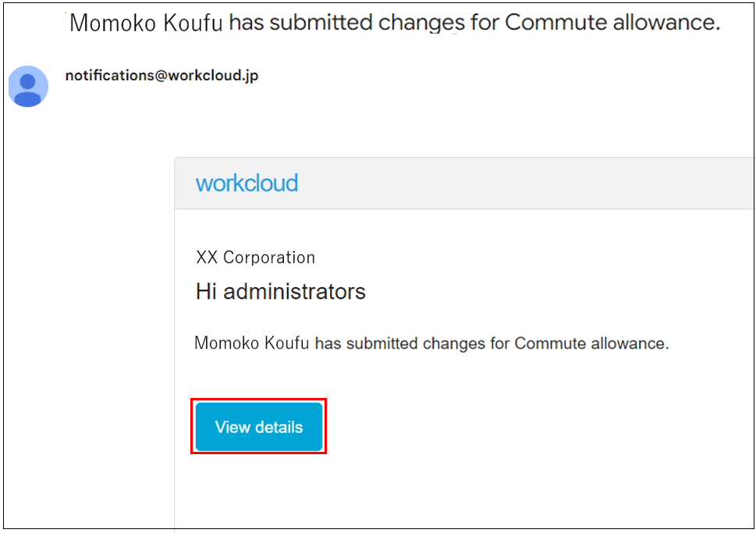Click the word Hi in the greeting

pos(206,291)
